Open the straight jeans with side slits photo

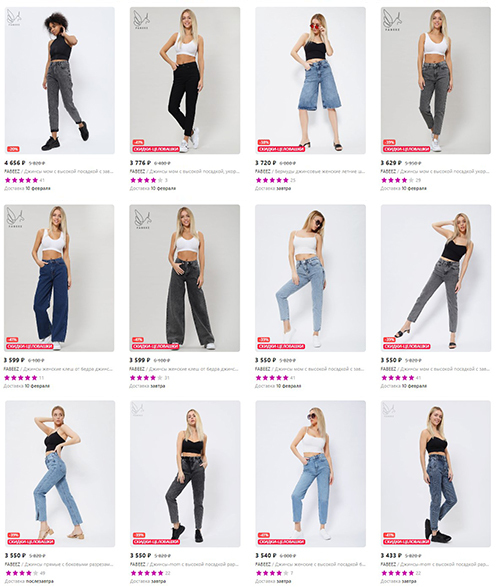tap(60, 474)
